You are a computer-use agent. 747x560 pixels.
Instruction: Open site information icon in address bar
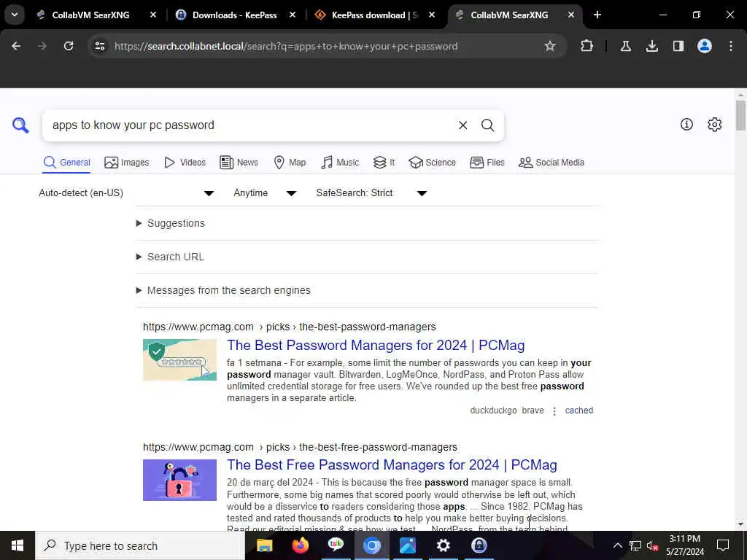[100, 46]
